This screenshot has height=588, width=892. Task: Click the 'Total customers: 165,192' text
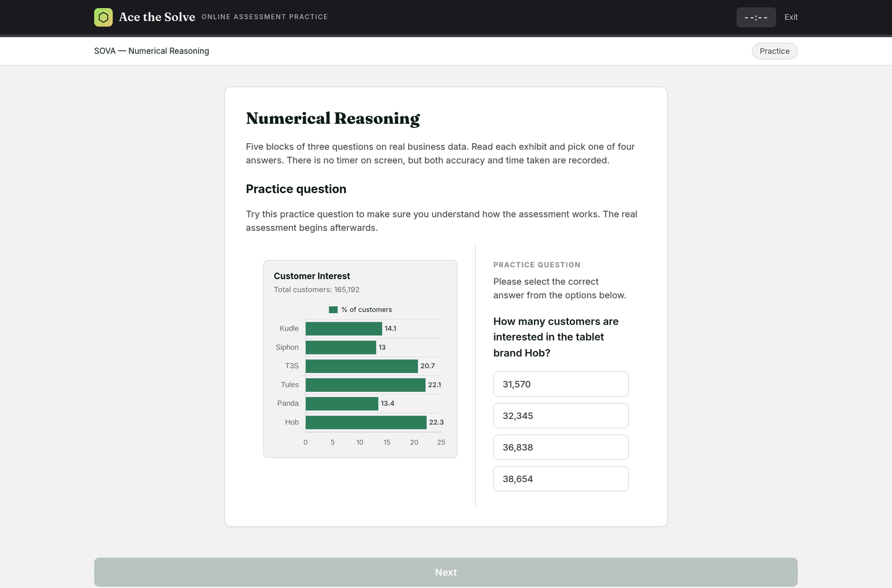(317, 290)
